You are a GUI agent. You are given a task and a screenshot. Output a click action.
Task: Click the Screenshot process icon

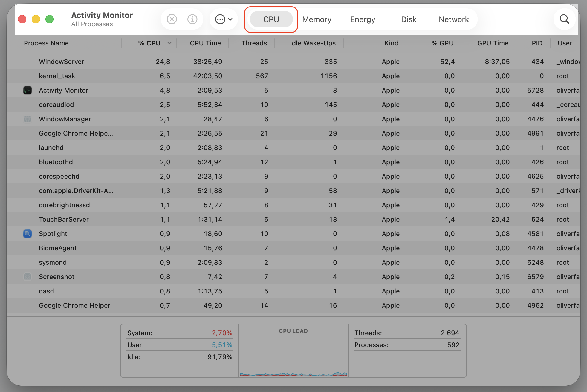[27, 277]
